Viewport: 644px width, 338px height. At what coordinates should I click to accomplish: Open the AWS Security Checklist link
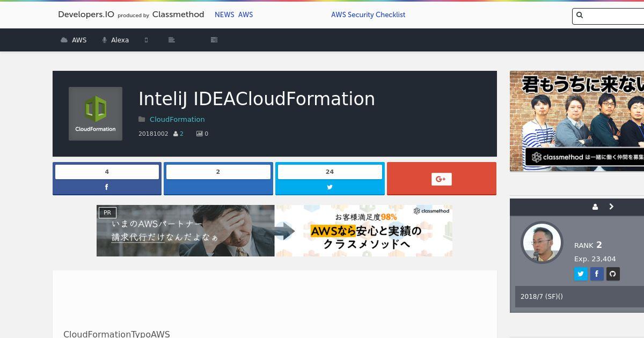tap(368, 15)
